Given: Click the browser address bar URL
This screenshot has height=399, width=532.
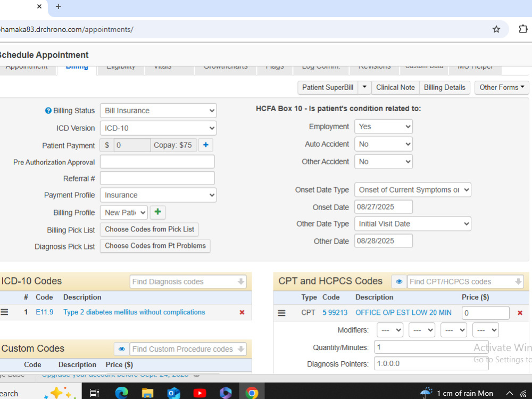Looking at the screenshot, I should [67, 29].
